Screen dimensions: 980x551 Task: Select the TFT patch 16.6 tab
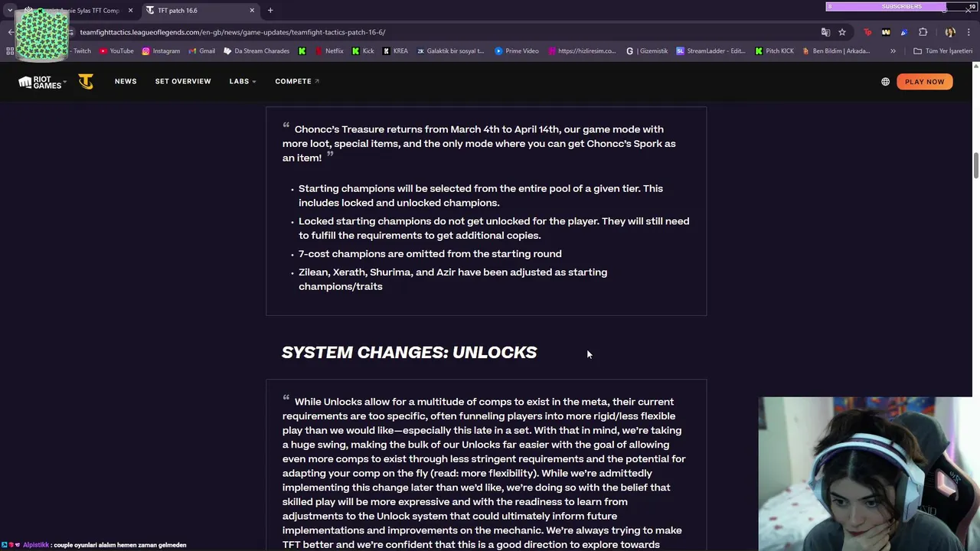[x=201, y=11]
